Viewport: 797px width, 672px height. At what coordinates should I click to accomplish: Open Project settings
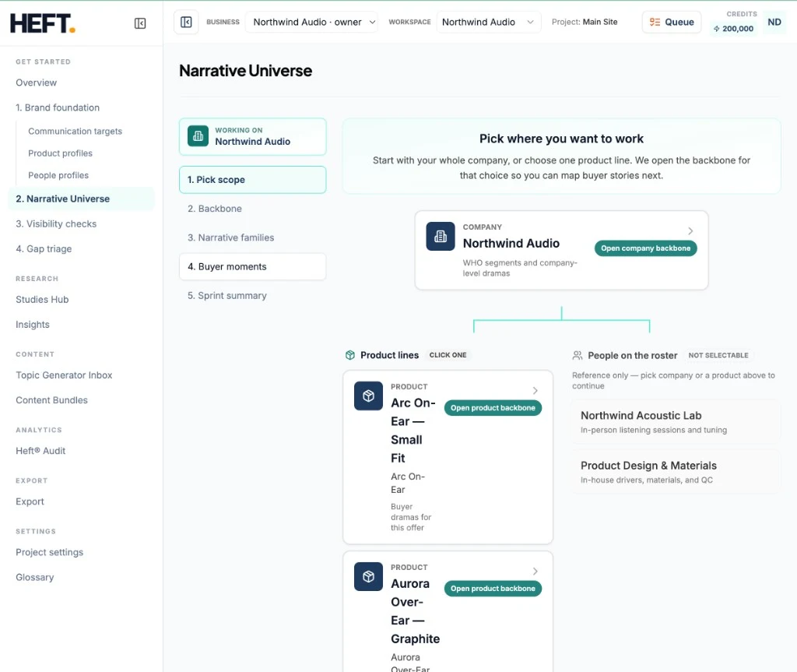49,552
